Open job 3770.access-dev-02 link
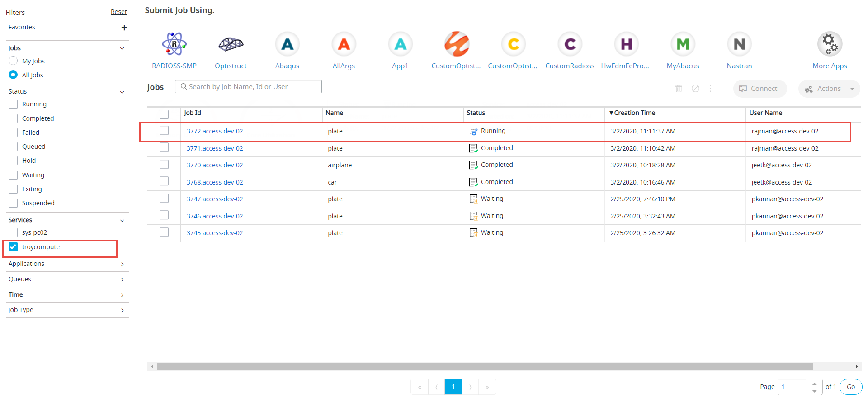868x398 pixels. click(215, 165)
